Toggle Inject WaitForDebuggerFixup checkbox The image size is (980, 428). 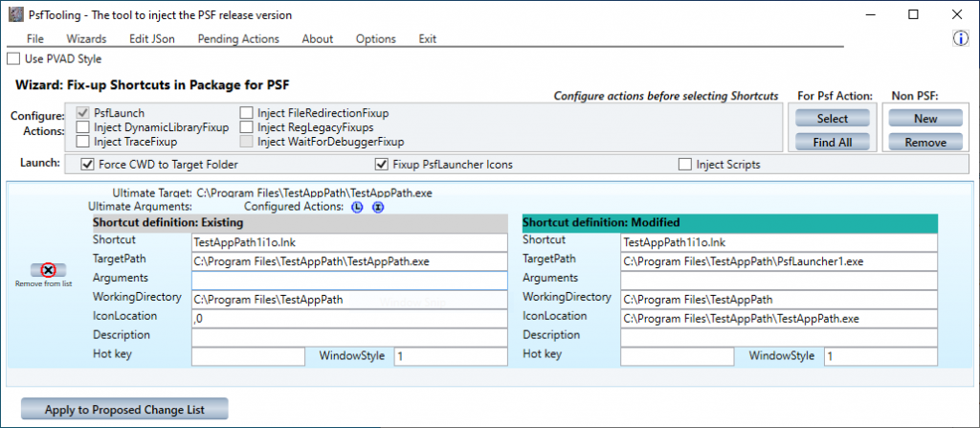pyautogui.click(x=246, y=142)
